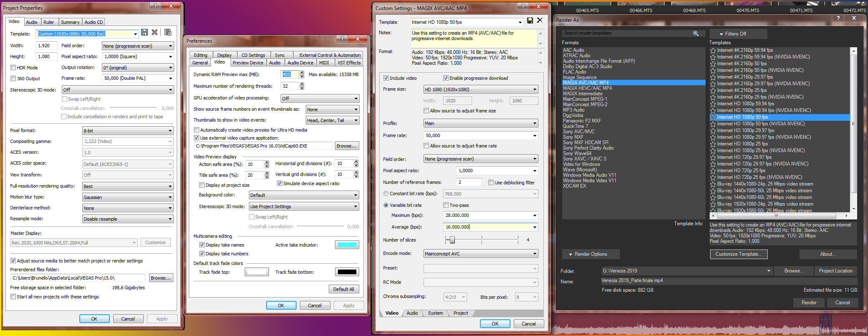The image size is (868, 336).
Task: Open help in the Preferences title bar
Action: pyautogui.click(x=342, y=39)
